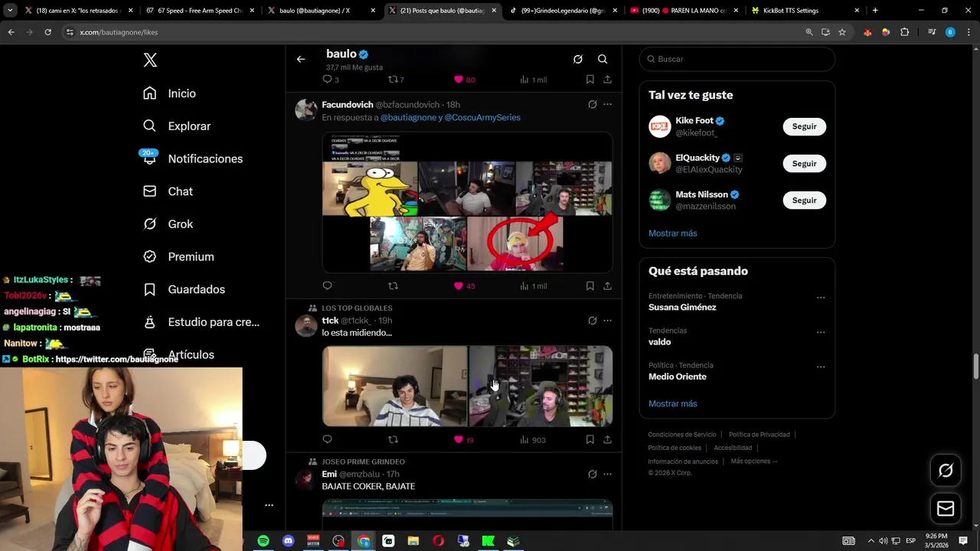Follow ElQuackity with Seguir button
980x551 pixels.
coord(804,163)
